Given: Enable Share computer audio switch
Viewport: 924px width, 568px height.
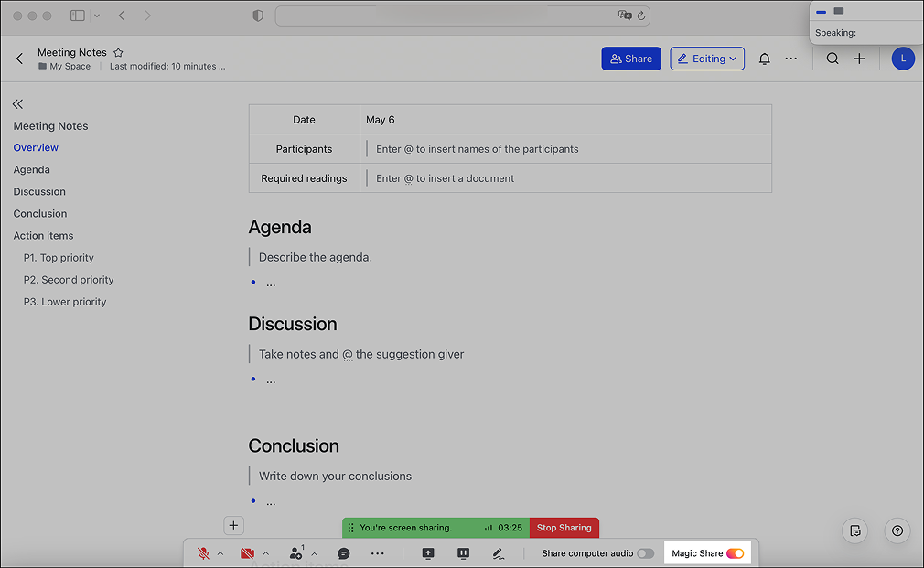Looking at the screenshot, I should tap(646, 553).
